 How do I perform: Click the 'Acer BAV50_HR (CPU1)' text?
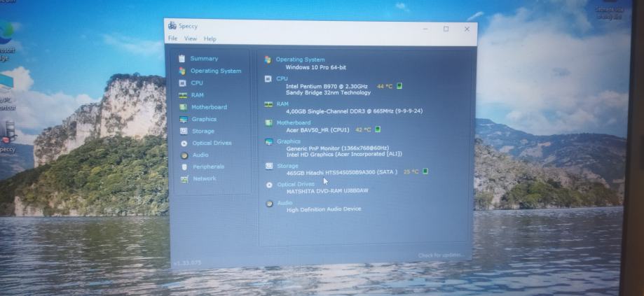[318, 130]
